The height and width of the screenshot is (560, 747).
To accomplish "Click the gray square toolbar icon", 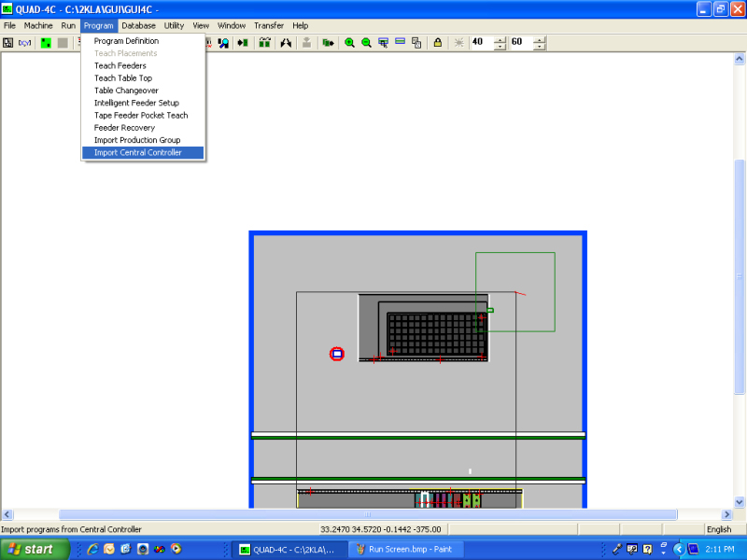I will coord(63,43).
